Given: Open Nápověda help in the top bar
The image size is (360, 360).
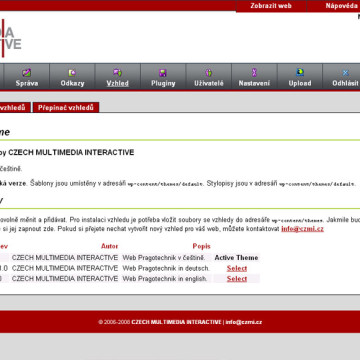Looking at the screenshot, I should 341,6.
